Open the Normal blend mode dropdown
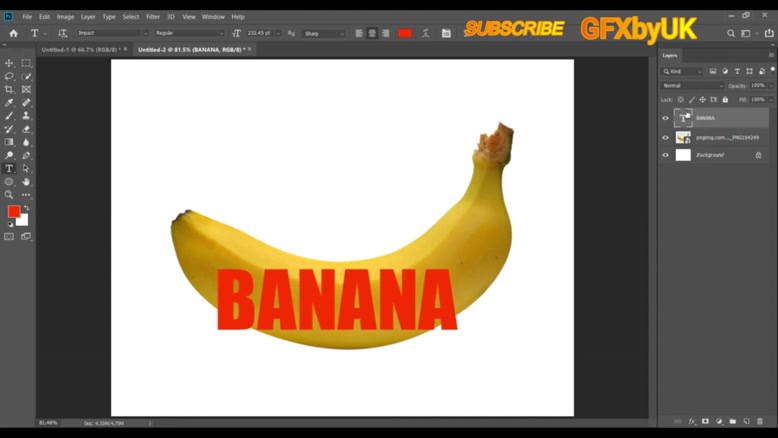 pos(691,86)
